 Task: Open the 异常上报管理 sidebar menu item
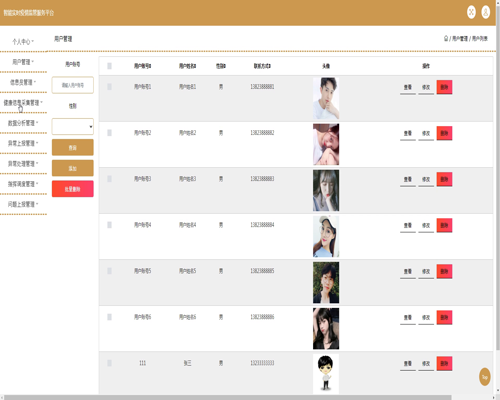[x=23, y=143]
